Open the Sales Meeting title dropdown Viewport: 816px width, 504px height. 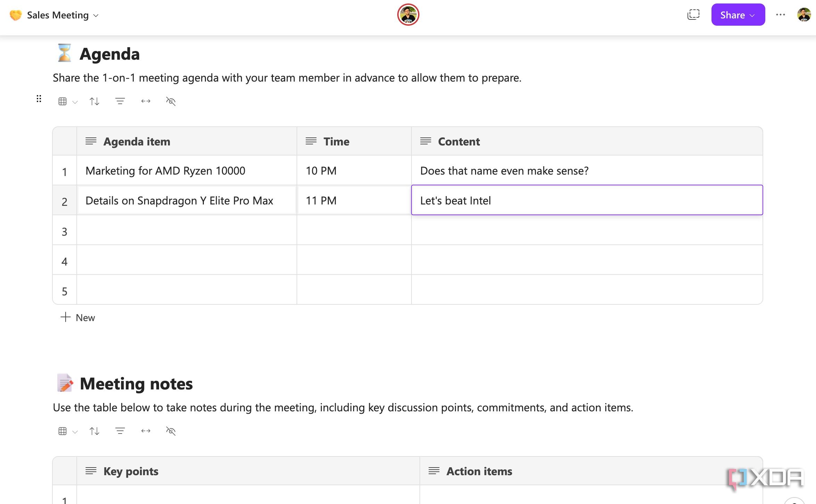click(63, 15)
